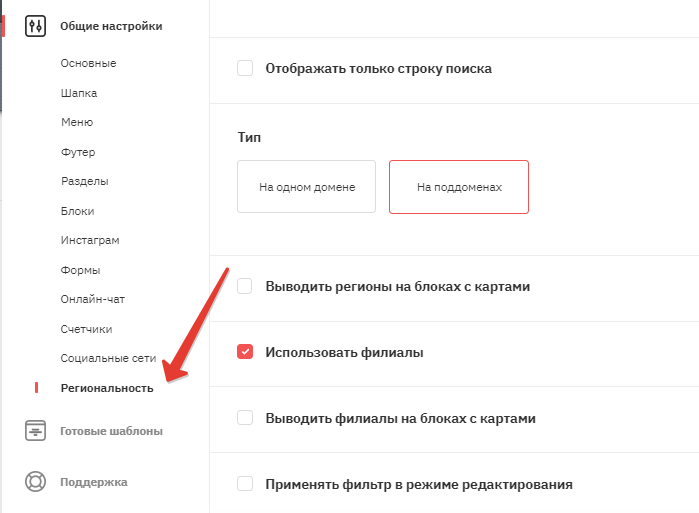Click the support lifebuoy icon
Viewport: 699px width, 513px height.
pyautogui.click(x=35, y=482)
